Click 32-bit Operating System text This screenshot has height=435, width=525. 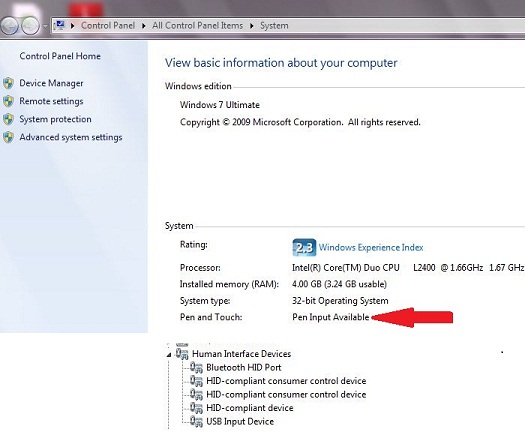(340, 301)
